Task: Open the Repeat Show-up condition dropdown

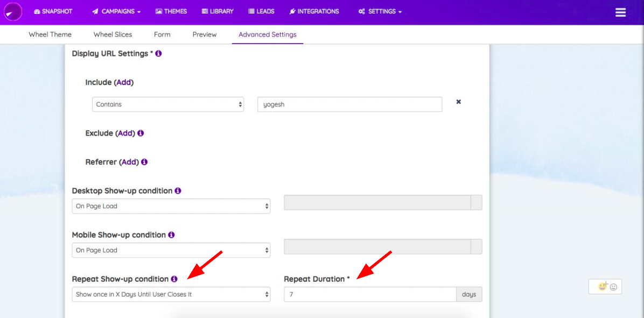Action: (171, 294)
